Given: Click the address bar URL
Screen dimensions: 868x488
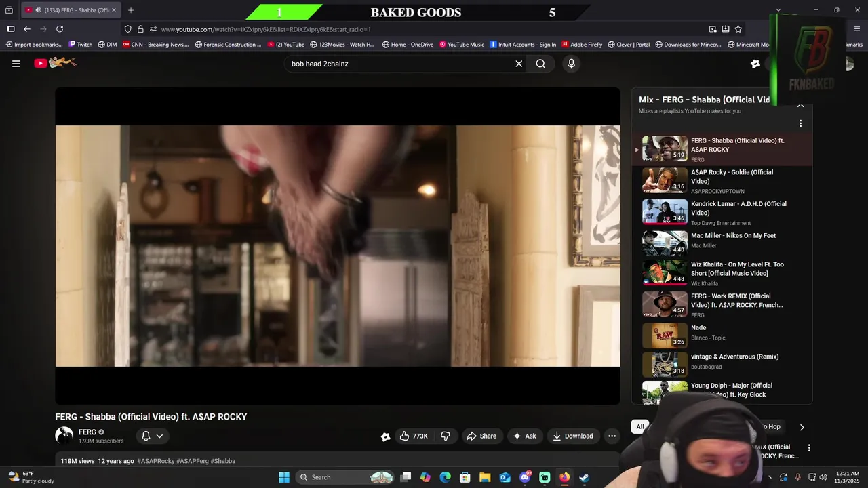Looking at the screenshot, I should point(266,29).
